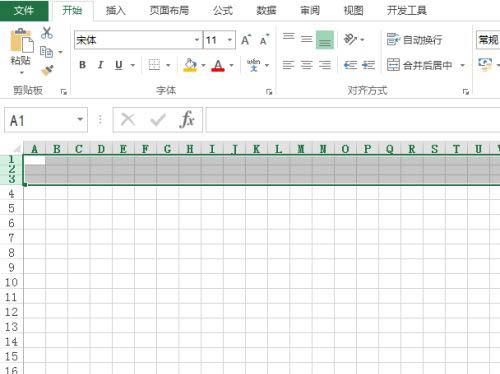Open the merge and center dropdown arrow
The height and width of the screenshot is (374, 500).
[462, 65]
